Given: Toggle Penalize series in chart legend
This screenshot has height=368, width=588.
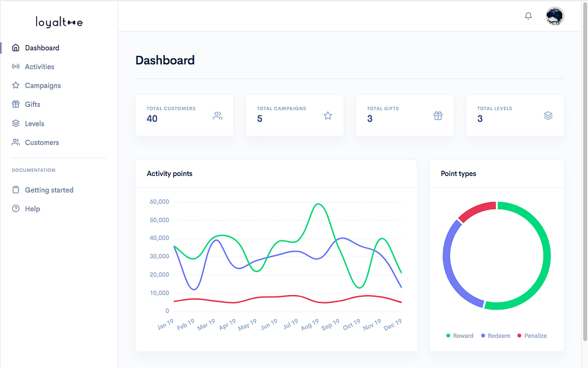Looking at the screenshot, I should coord(532,335).
